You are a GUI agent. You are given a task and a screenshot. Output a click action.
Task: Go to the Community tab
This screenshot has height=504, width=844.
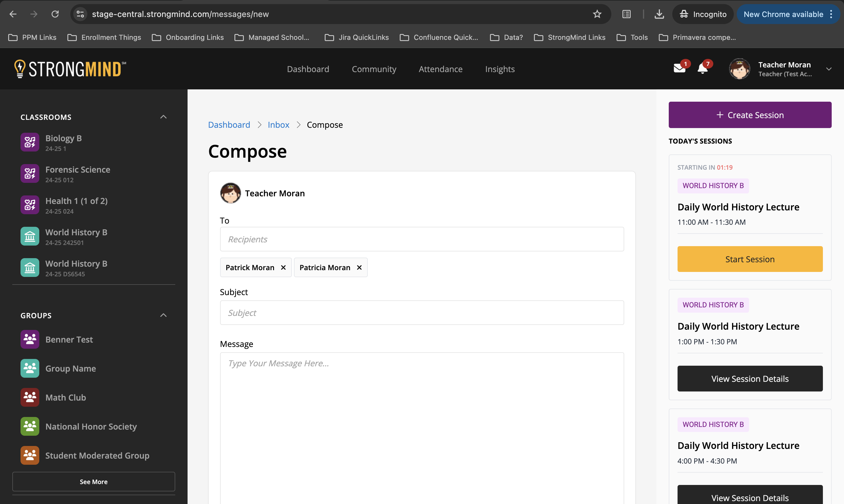click(374, 69)
